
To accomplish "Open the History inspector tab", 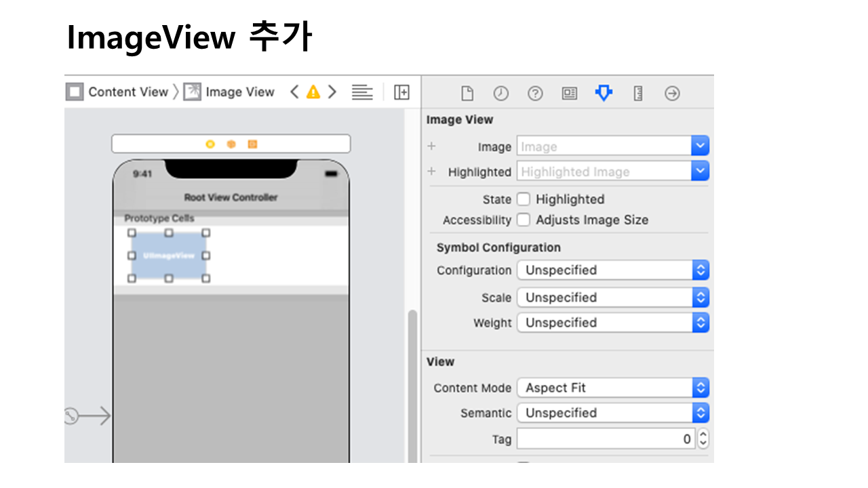I will pyautogui.click(x=500, y=94).
